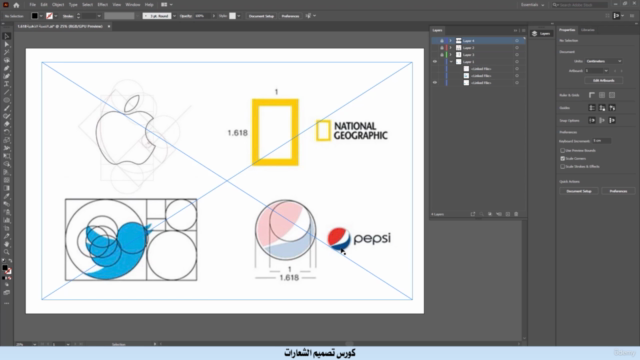Unlock Layer 2 via lock icon
This screenshot has width=640, height=360.
[x=442, y=48]
